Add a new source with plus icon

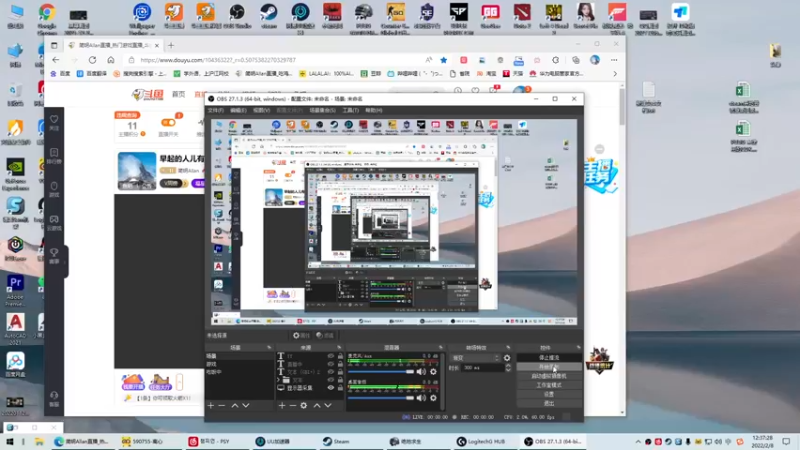click(282, 406)
